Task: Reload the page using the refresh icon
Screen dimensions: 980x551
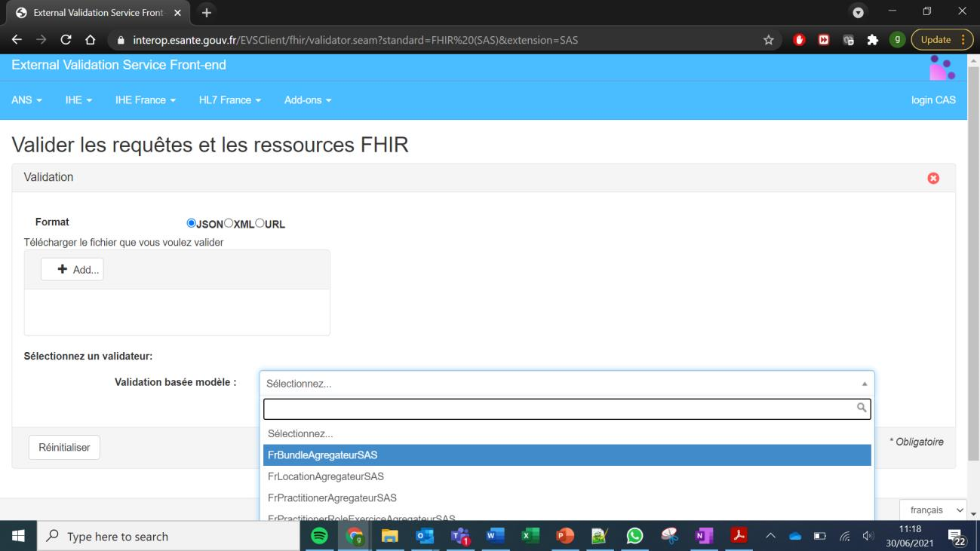Action: 66,40
